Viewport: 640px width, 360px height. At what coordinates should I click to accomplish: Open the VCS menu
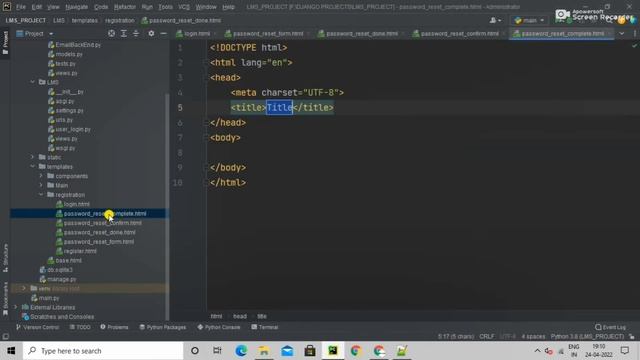point(184,7)
